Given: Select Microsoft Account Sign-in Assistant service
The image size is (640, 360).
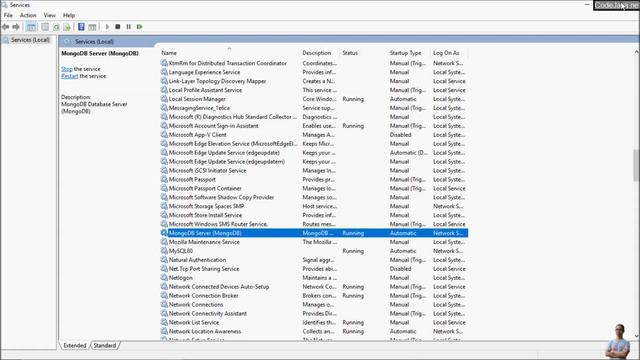Looking at the screenshot, I should pos(314,126).
